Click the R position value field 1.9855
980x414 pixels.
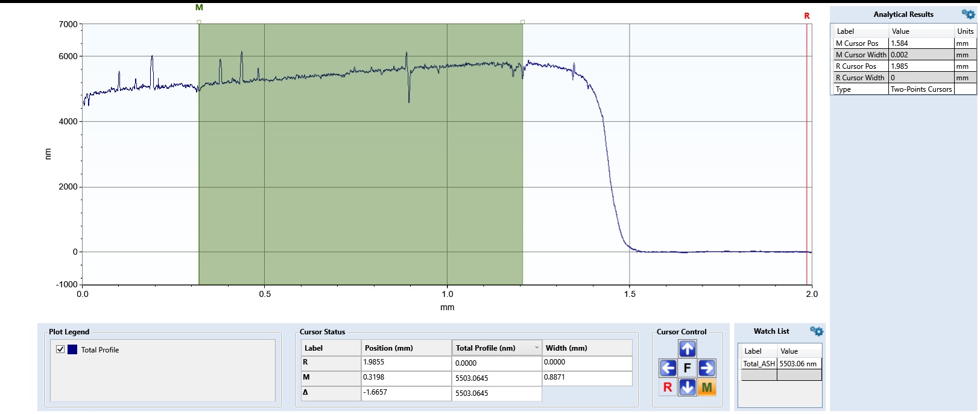click(x=406, y=363)
